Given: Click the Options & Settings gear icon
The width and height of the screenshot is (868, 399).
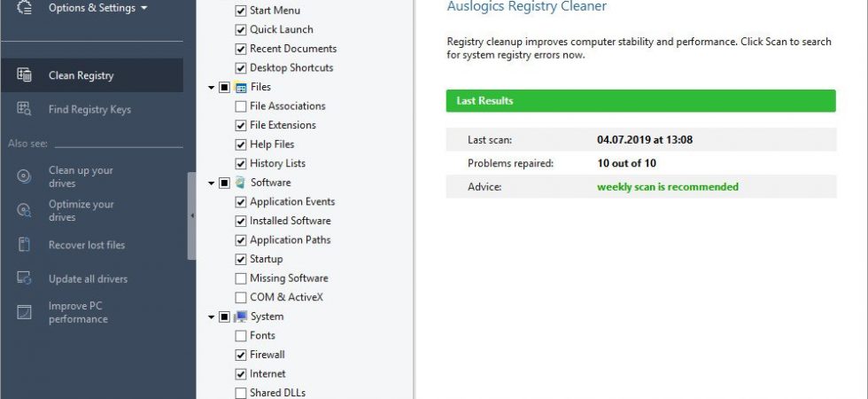Looking at the screenshot, I should coord(25,8).
